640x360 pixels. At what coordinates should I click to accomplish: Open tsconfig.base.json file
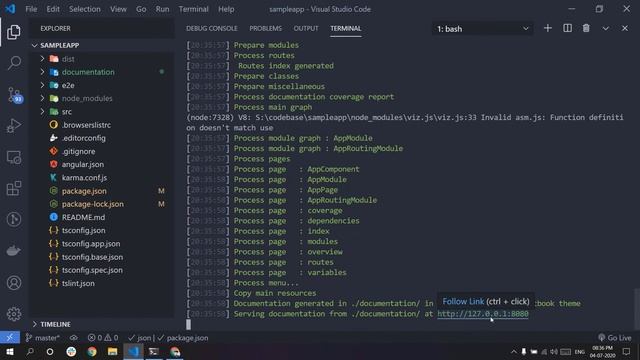[92, 257]
